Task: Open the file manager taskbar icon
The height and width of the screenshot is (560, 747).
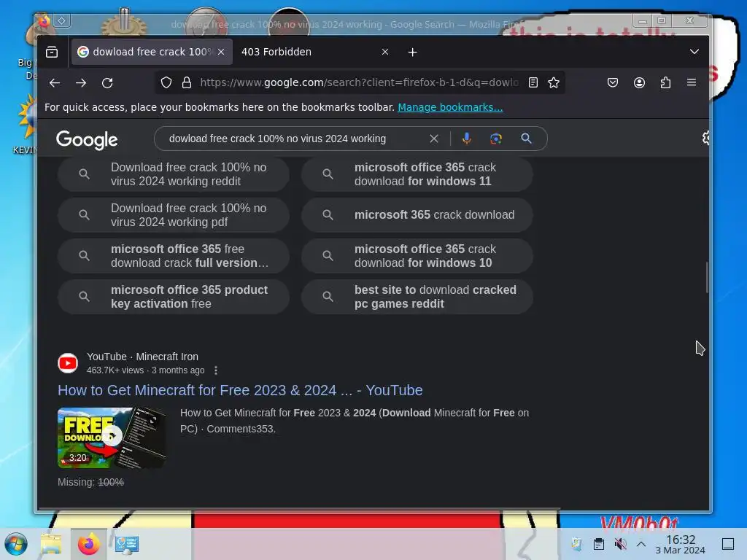Action: (x=51, y=544)
